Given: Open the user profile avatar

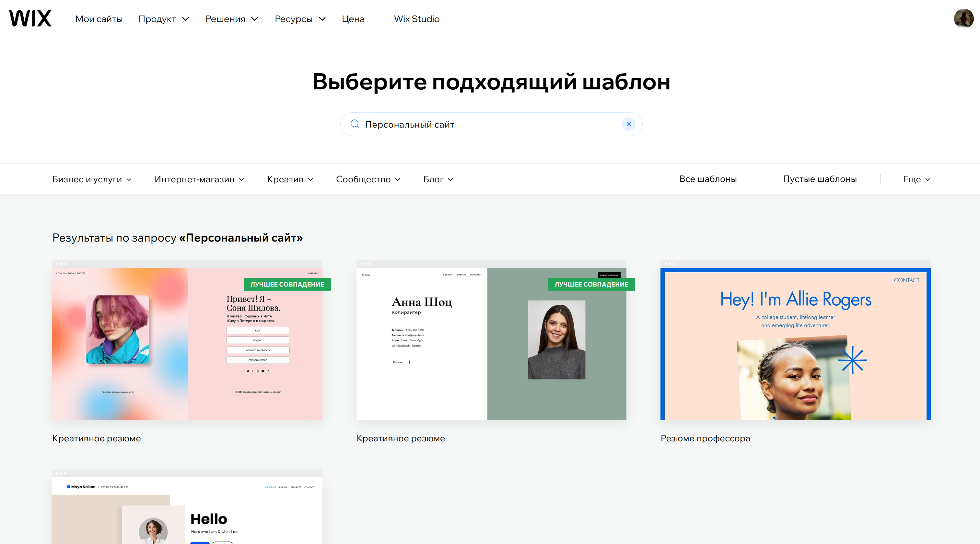Looking at the screenshot, I should point(963,19).
